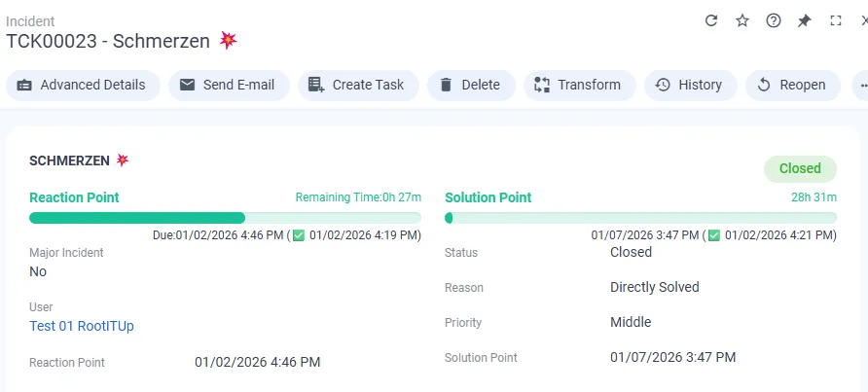The image size is (868, 392).
Task: Expand incident to fullscreen view
Action: click(835, 20)
